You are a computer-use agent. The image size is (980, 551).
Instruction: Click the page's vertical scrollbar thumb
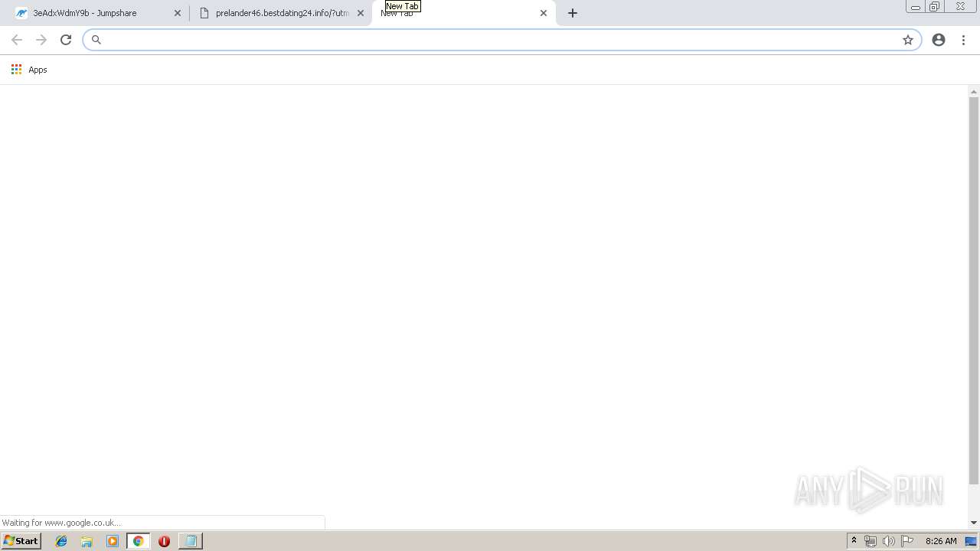pyautogui.click(x=974, y=291)
